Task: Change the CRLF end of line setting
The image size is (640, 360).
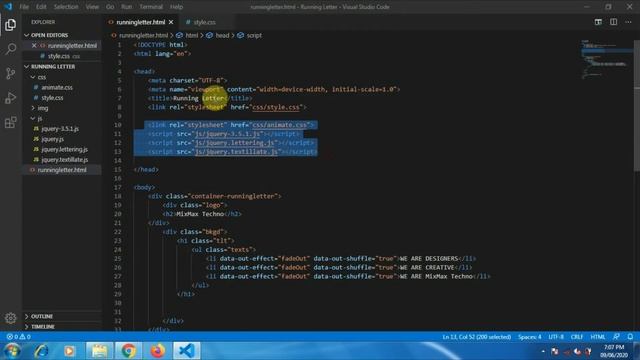Action: 577,337
